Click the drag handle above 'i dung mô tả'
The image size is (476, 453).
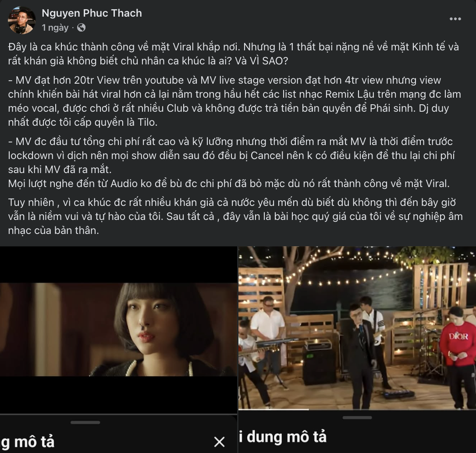357,418
